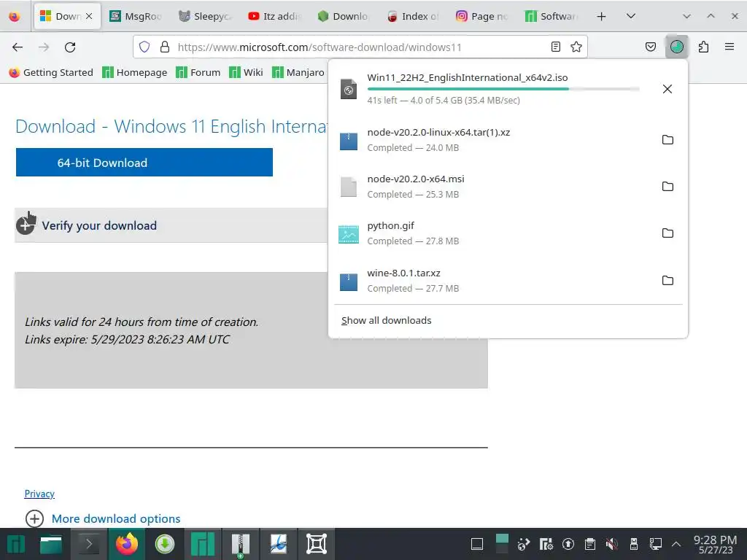Toggle the muted volume tray icon
The image size is (747, 560).
coord(612,544)
